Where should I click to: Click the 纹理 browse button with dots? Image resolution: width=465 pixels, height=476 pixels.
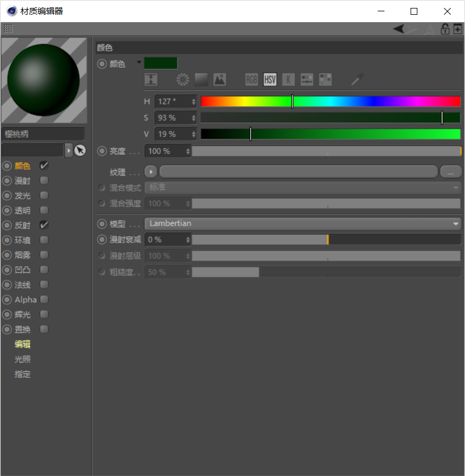click(451, 172)
